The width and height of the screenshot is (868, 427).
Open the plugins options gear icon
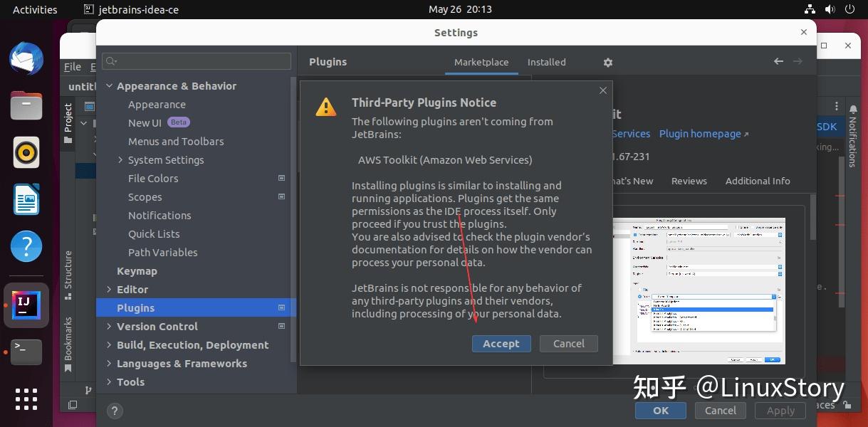tap(607, 63)
